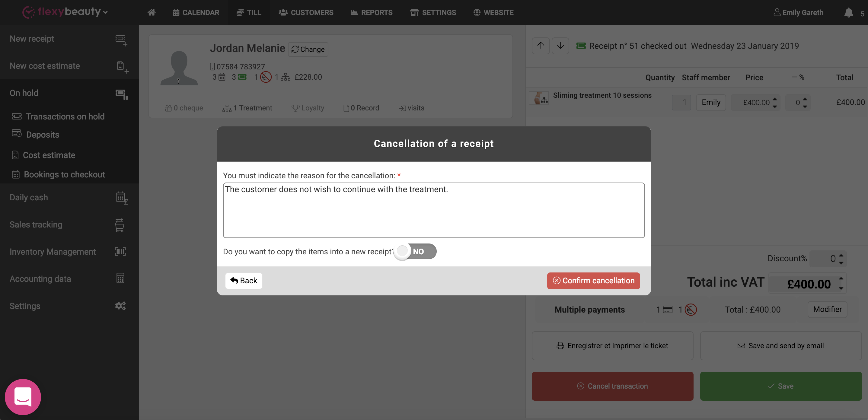Decrease item discount percent stepper
This screenshot has width=868, height=420.
[x=805, y=107]
